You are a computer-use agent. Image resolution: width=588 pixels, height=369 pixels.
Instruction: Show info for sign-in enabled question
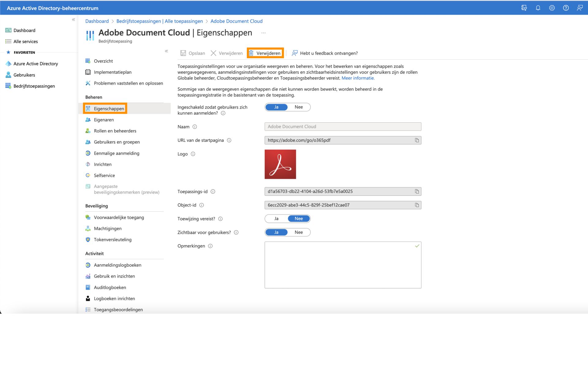pyautogui.click(x=223, y=113)
